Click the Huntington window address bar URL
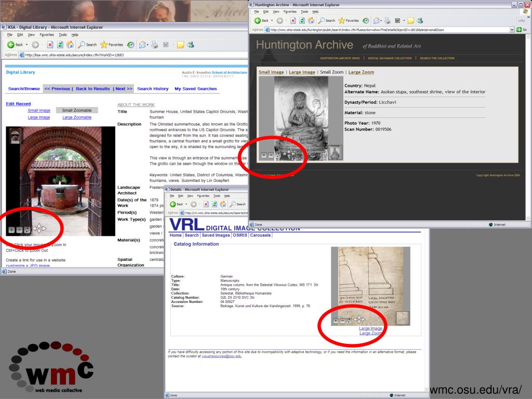 tap(357, 30)
